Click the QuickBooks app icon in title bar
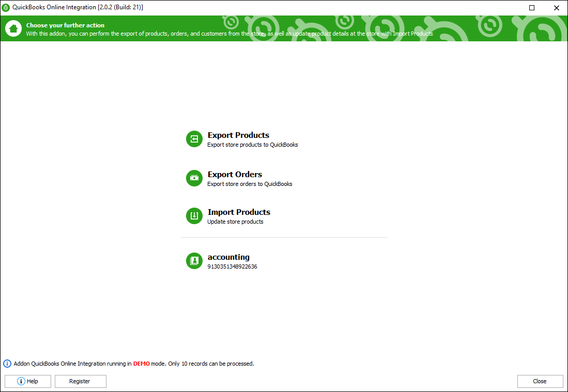 6,8
